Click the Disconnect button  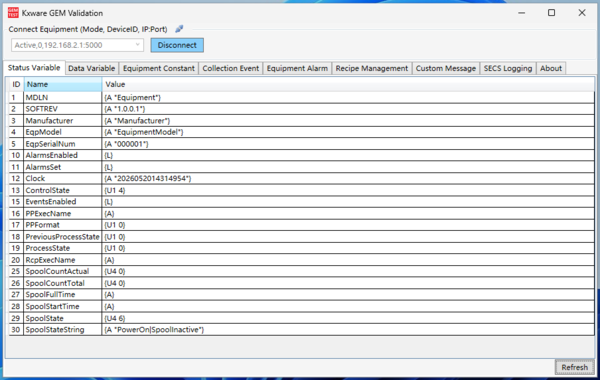pos(177,45)
